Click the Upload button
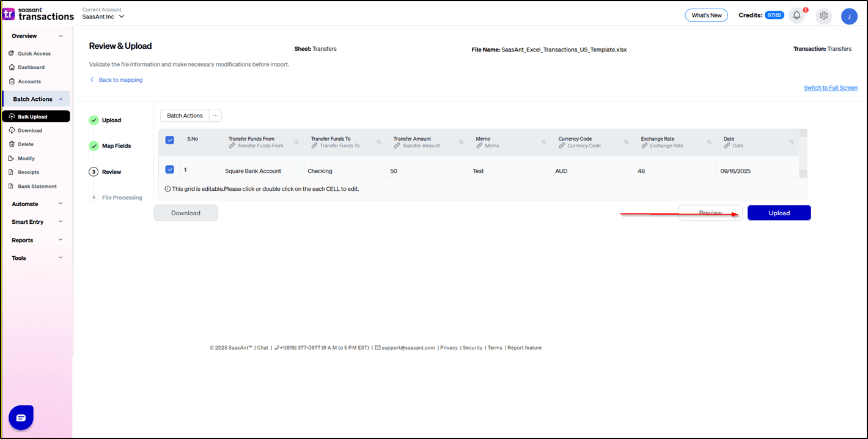 point(779,213)
